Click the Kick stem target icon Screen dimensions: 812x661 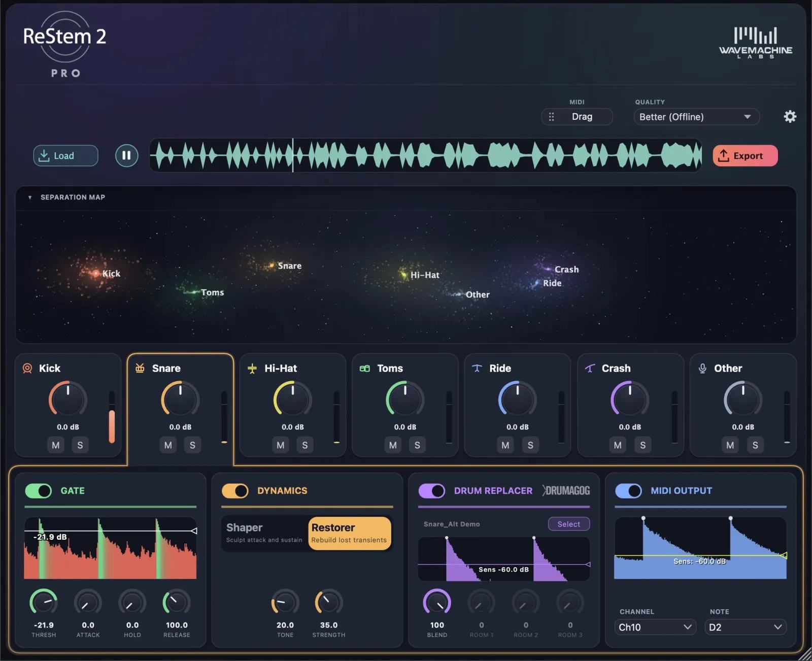pos(27,368)
